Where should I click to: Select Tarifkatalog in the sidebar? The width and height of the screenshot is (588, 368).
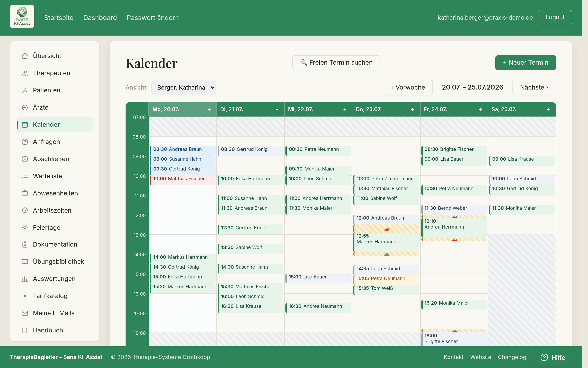click(x=55, y=296)
